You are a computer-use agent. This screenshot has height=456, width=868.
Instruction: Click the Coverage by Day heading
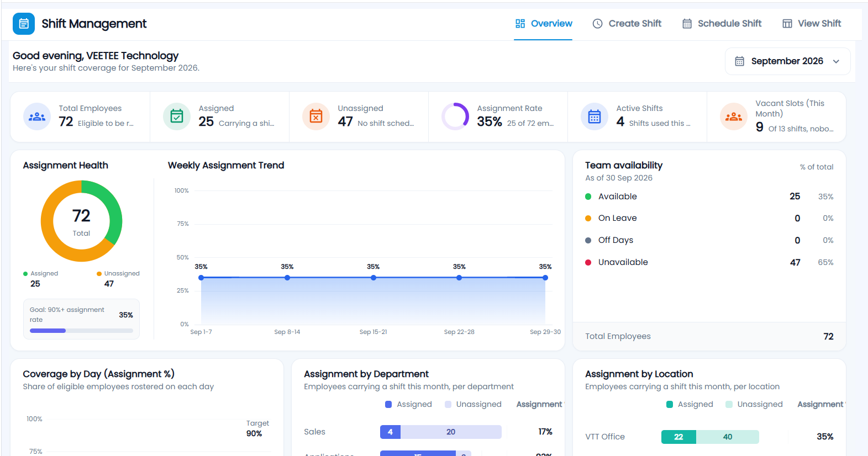98,374
